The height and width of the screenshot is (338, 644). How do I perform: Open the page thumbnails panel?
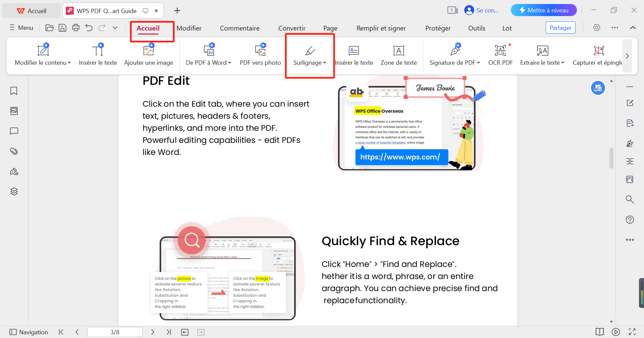pyautogui.click(x=14, y=111)
